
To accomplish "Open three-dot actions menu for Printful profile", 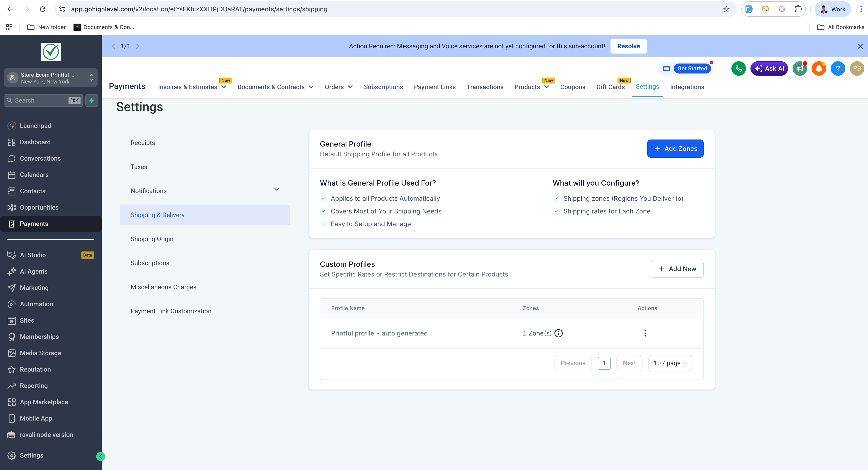I will point(645,333).
